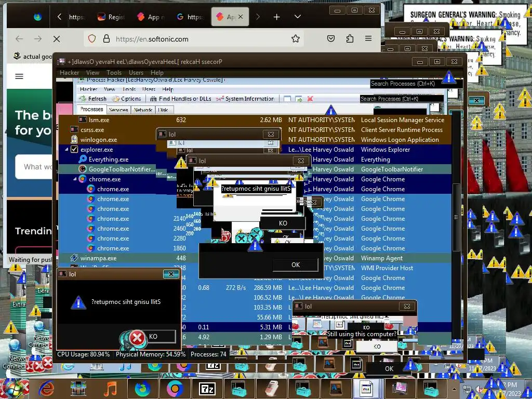Screen dimensions: 532x399
Task: Switch to the Google-icon 'https' tab
Action: tap(190, 17)
